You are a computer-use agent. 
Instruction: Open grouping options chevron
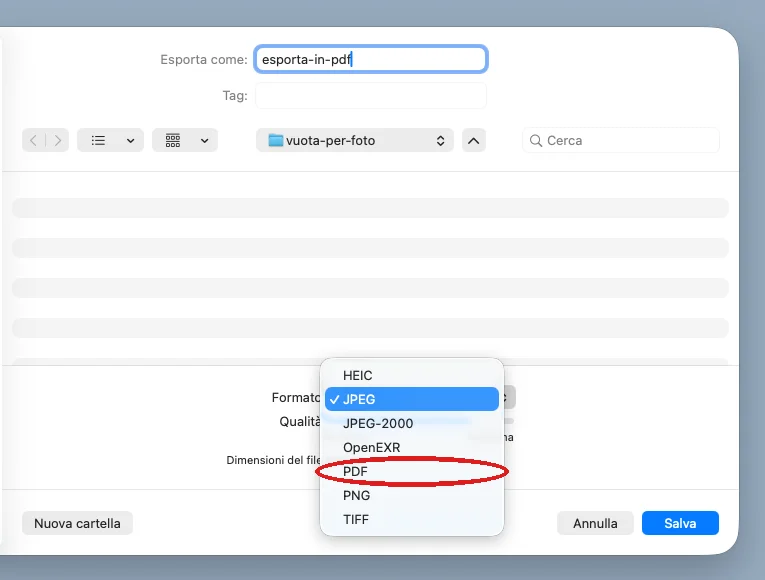[x=204, y=140]
